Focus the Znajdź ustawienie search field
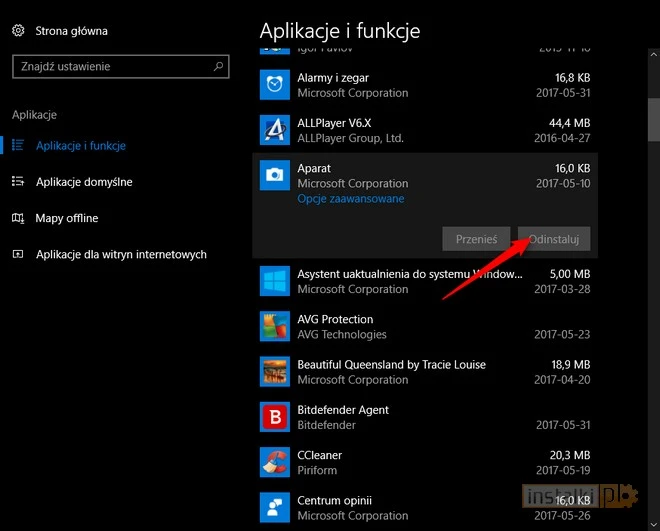The width and height of the screenshot is (660, 531). 110,67
